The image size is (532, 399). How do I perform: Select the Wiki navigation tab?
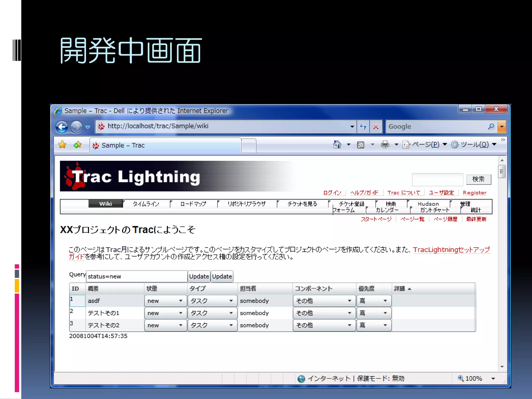pyautogui.click(x=105, y=204)
